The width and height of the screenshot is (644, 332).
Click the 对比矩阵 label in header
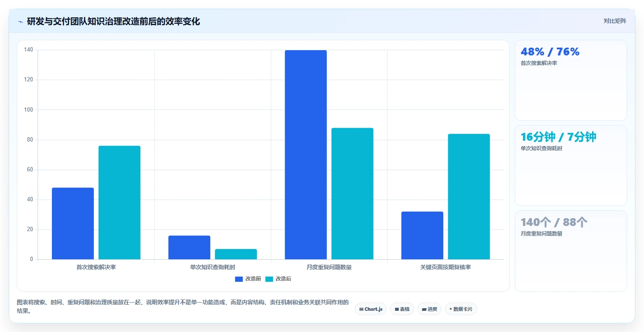[x=615, y=21]
